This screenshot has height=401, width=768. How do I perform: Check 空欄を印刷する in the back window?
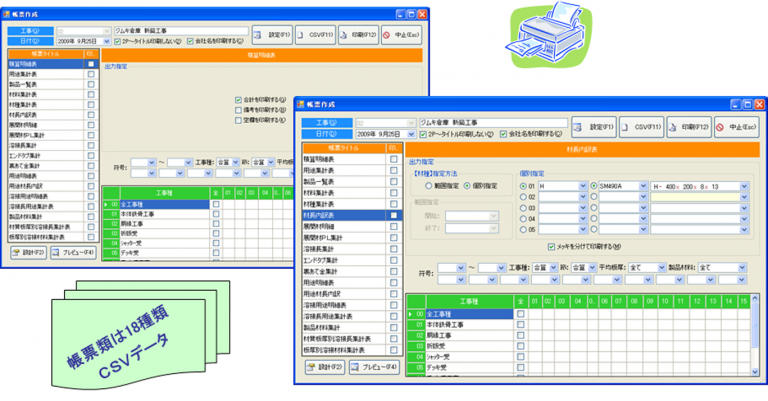tap(238, 120)
